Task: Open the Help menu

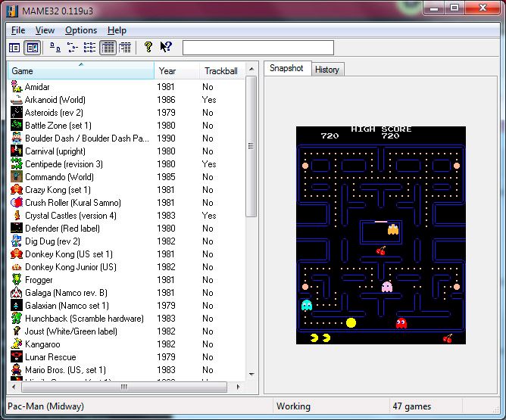Action: [x=117, y=30]
